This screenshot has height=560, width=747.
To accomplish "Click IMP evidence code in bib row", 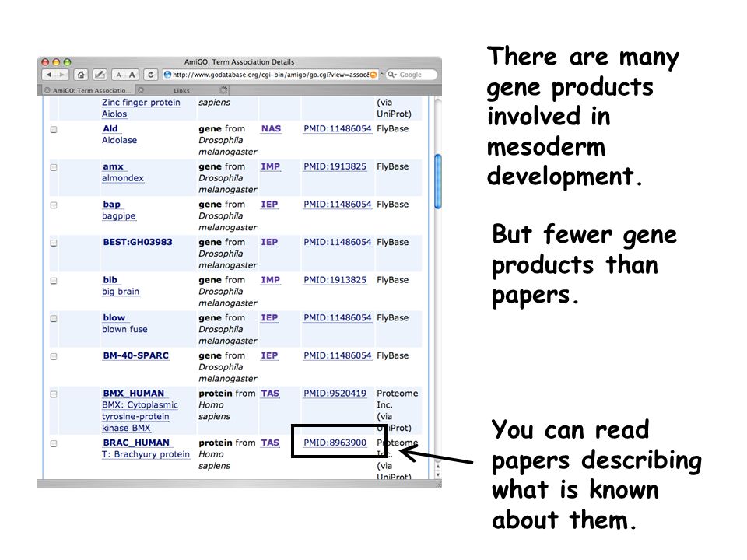I will [271, 279].
